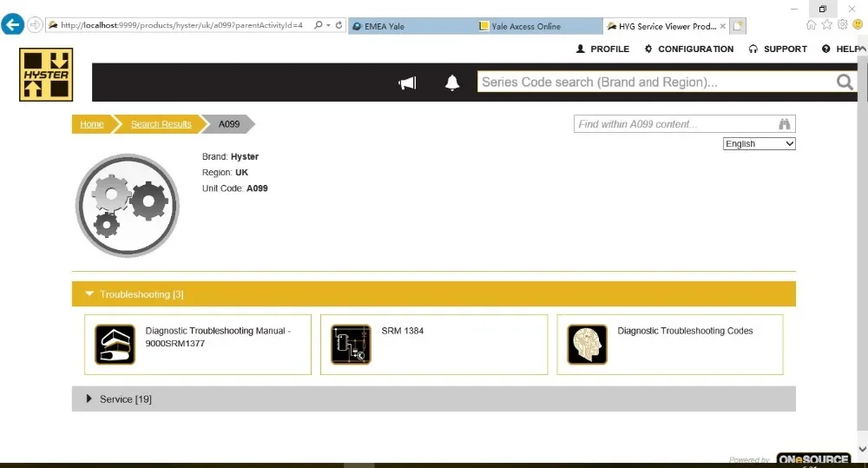The height and width of the screenshot is (468, 868).
Task: Open browser settings gear icon
Action: pyautogui.click(x=843, y=24)
